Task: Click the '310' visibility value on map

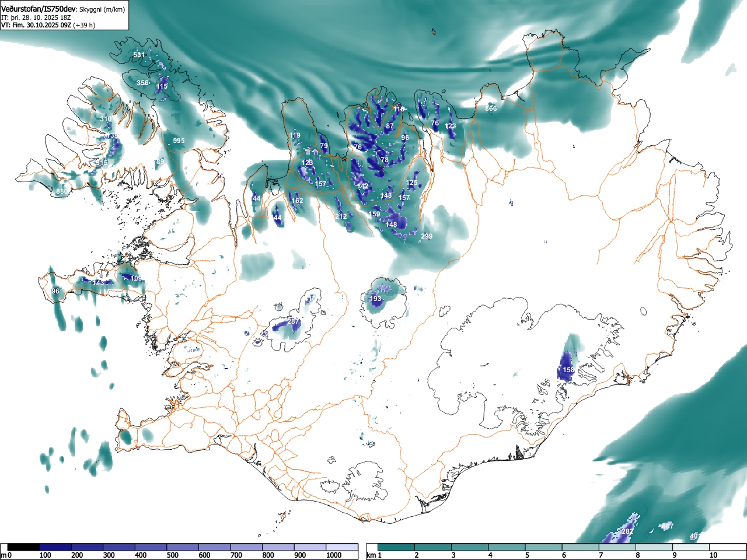Action: (x=106, y=119)
